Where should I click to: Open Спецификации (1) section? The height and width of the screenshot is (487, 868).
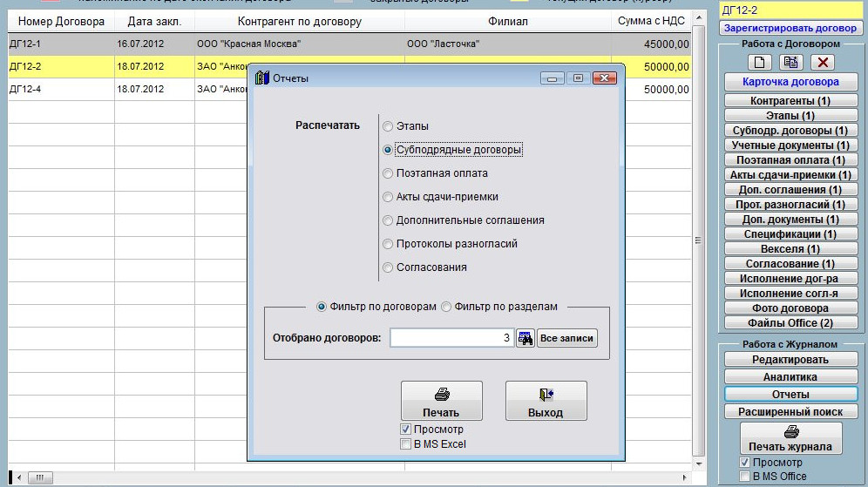pos(790,234)
